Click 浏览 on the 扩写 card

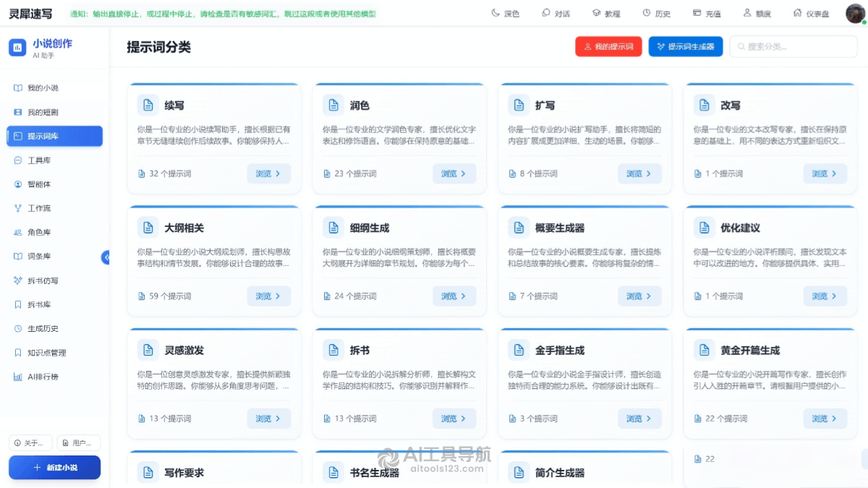click(x=639, y=174)
